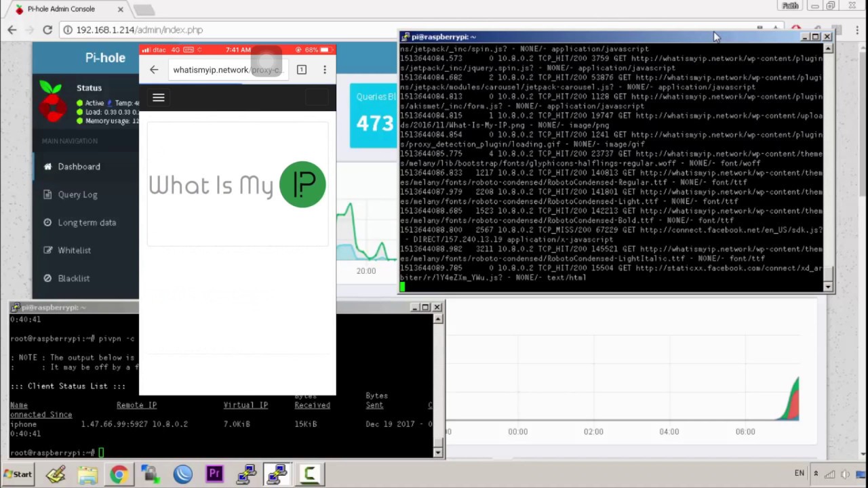The height and width of the screenshot is (488, 868).
Task: Open File Explorer from the taskbar
Action: point(87,474)
